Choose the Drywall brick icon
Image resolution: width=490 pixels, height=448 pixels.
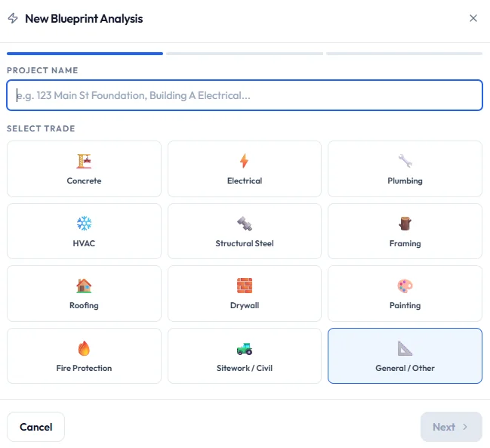click(245, 286)
